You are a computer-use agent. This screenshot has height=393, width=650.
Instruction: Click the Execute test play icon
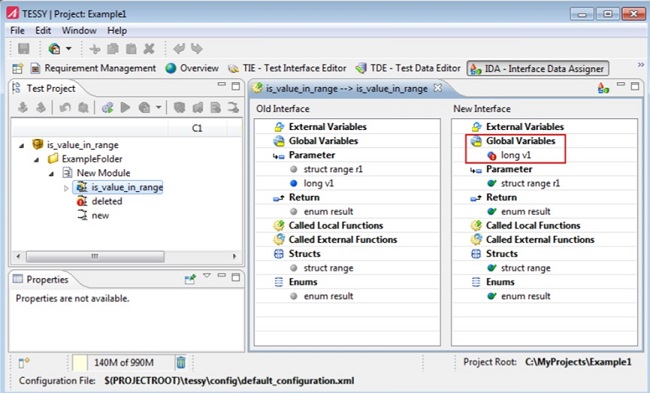pos(125,108)
